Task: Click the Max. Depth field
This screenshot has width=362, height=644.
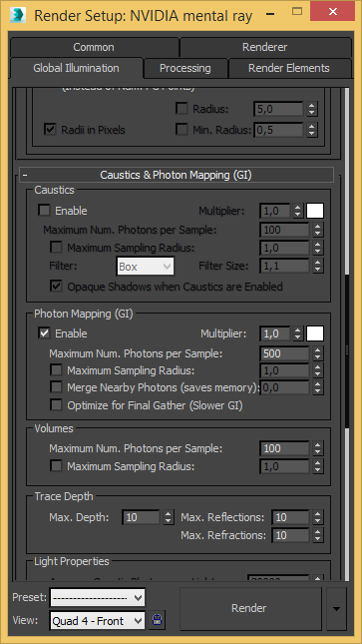Action: [x=141, y=517]
